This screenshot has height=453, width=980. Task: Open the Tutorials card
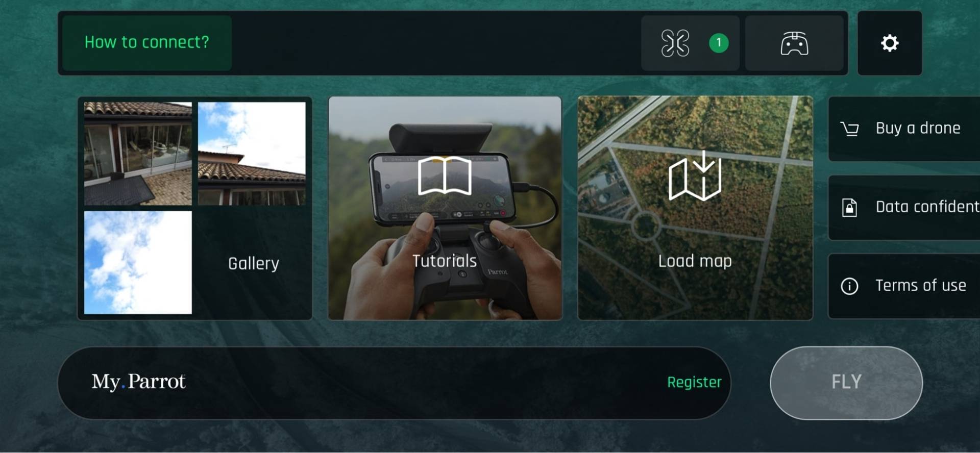445,208
